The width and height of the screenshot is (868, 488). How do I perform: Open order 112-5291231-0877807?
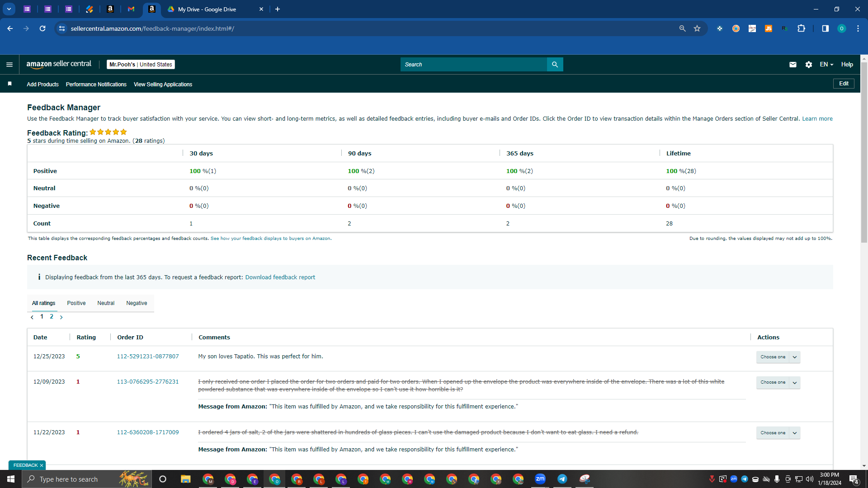pos(148,357)
